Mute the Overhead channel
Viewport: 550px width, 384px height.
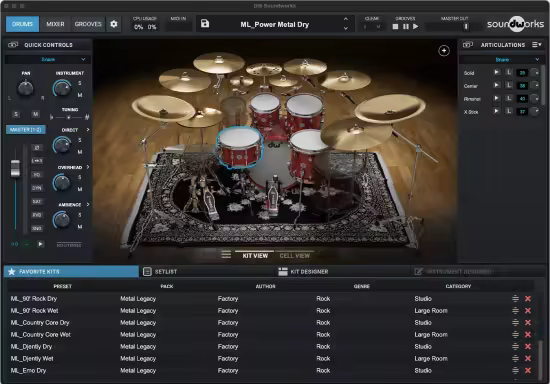click(x=80, y=189)
